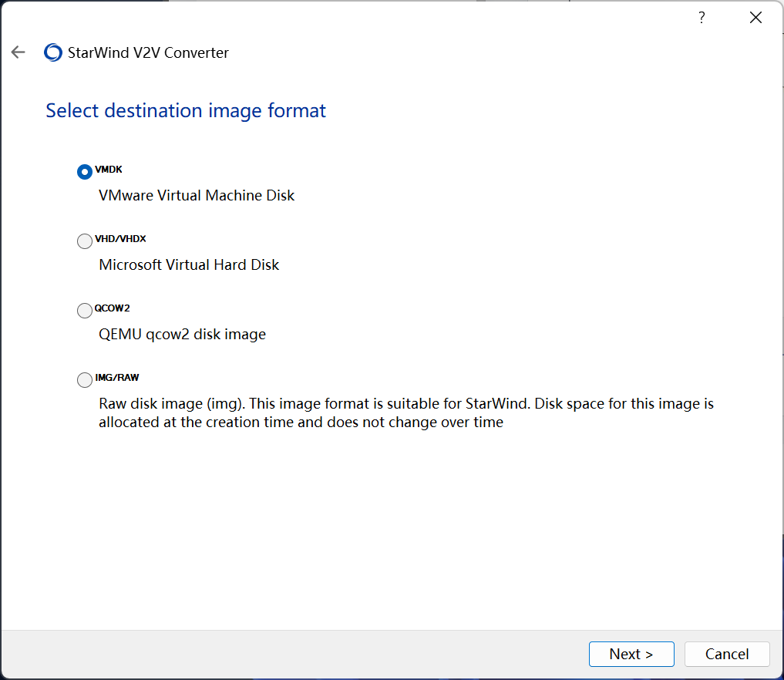The height and width of the screenshot is (680, 784).
Task: Choose the VHD/VHDX radio button circle
Action: (85, 241)
